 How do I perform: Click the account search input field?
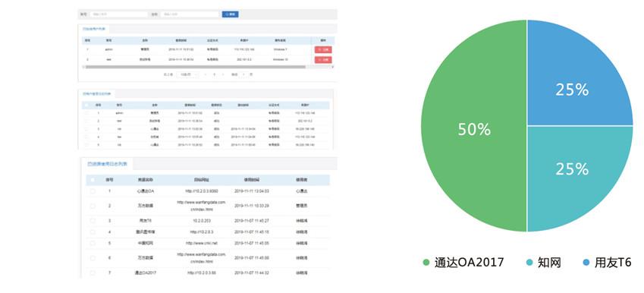coord(118,14)
